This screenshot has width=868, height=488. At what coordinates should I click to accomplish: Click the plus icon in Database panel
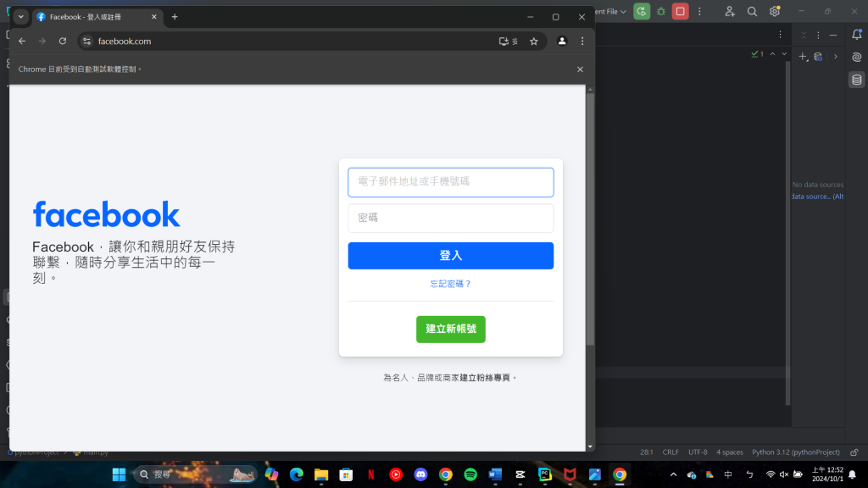click(803, 57)
